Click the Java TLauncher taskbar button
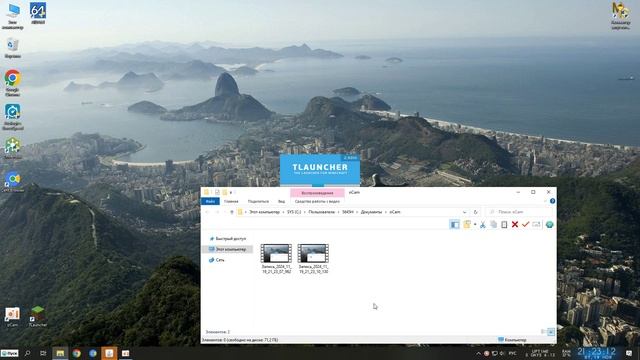Image resolution: width=640 pixels, height=360 pixels. pyautogui.click(x=109, y=353)
